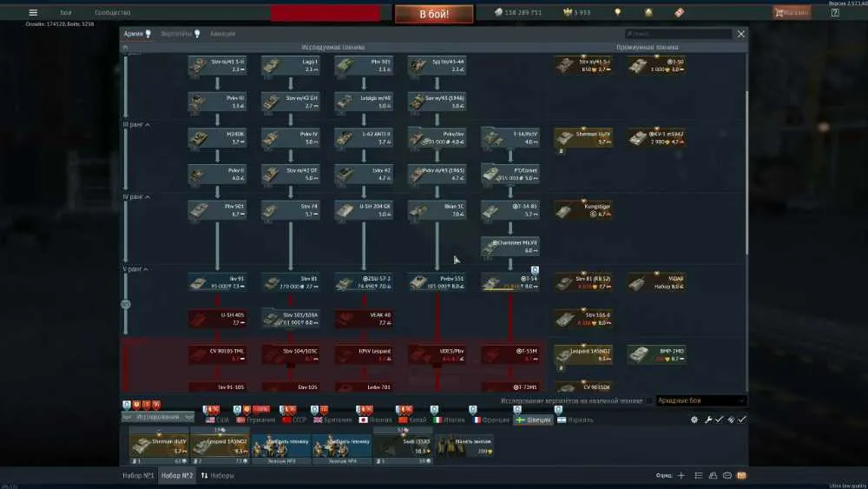Select the Ikv 91 tank card
The width and height of the screenshot is (868, 489).
click(x=217, y=282)
